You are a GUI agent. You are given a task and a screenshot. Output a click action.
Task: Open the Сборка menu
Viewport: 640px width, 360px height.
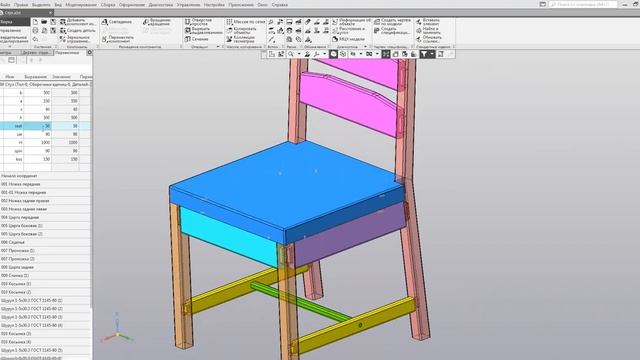click(108, 5)
